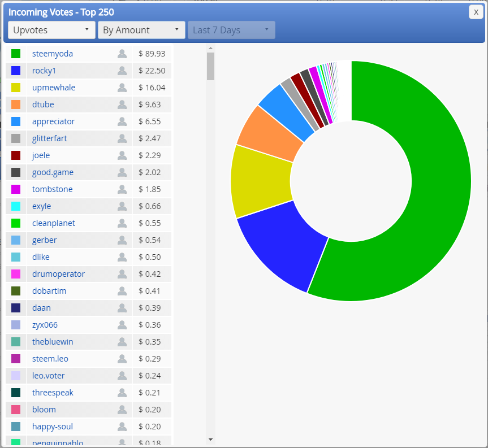488x448 pixels.
Task: Click the person icon in leo.voter row
Action: (122, 376)
